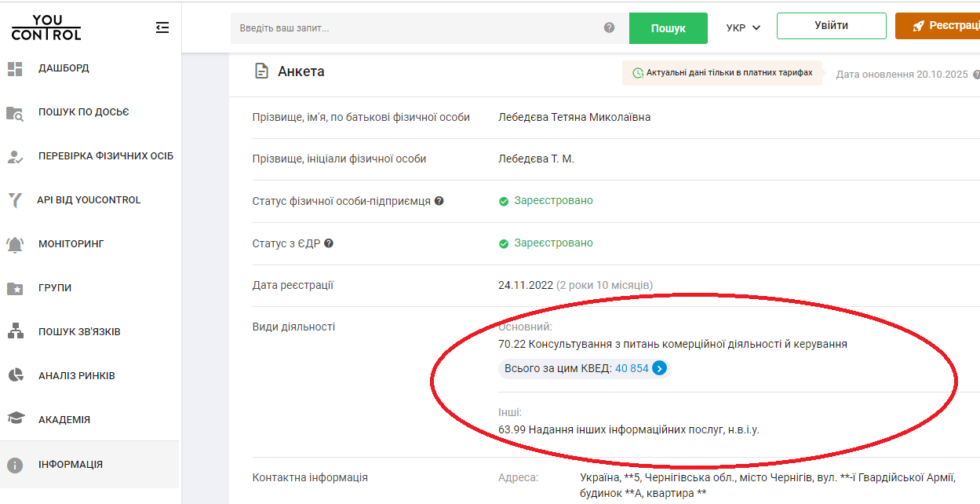980x504 pixels.
Task: Click the YouControl logo
Action: click(46, 27)
